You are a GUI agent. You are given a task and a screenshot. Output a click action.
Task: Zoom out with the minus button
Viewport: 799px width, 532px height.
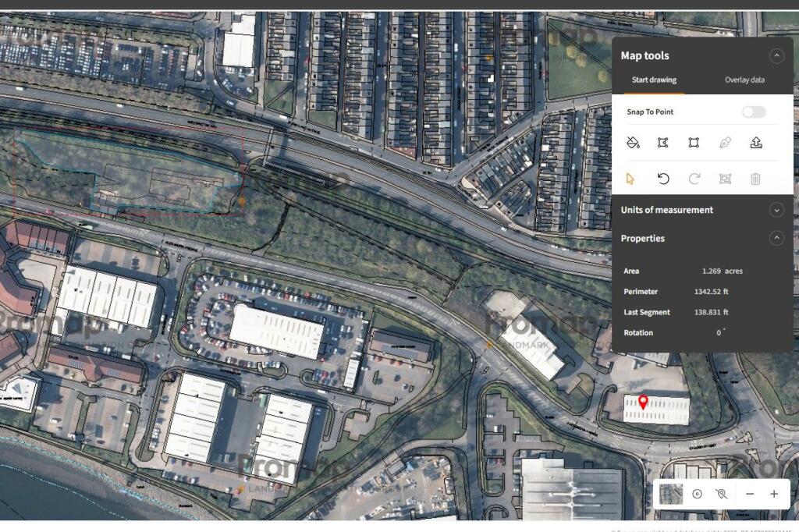(750, 494)
